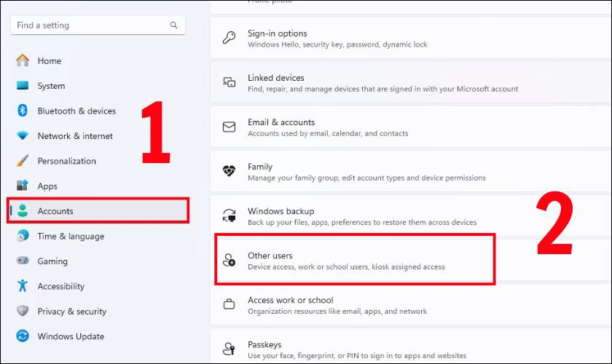This screenshot has height=364, width=612.
Task: Select Network & internet category
Action: tap(98, 135)
